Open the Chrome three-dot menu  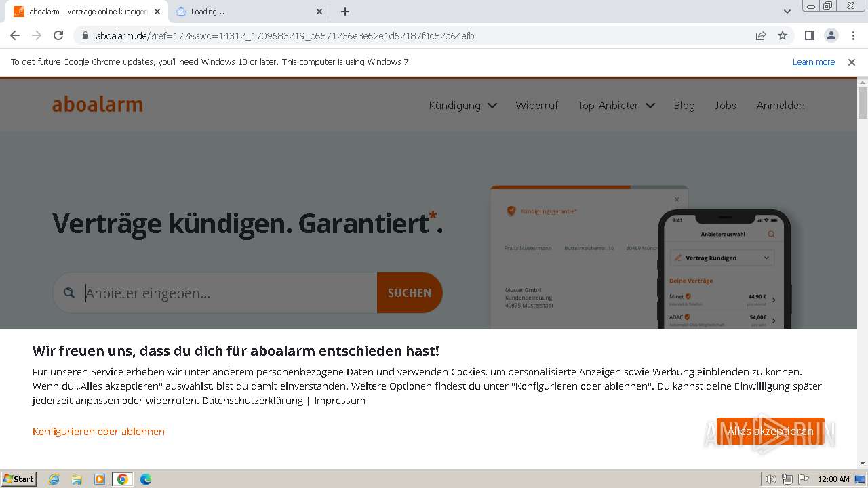pyautogui.click(x=852, y=35)
